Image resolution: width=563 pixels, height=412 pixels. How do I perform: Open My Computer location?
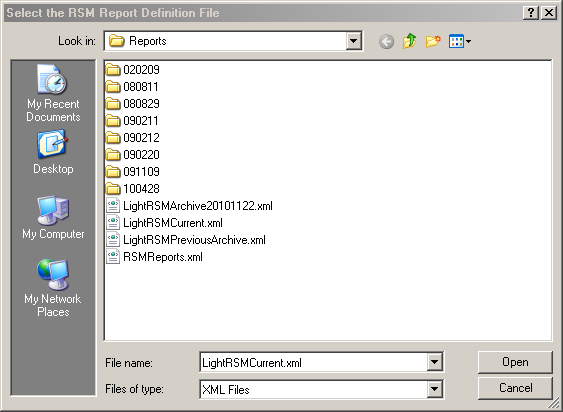[53, 218]
